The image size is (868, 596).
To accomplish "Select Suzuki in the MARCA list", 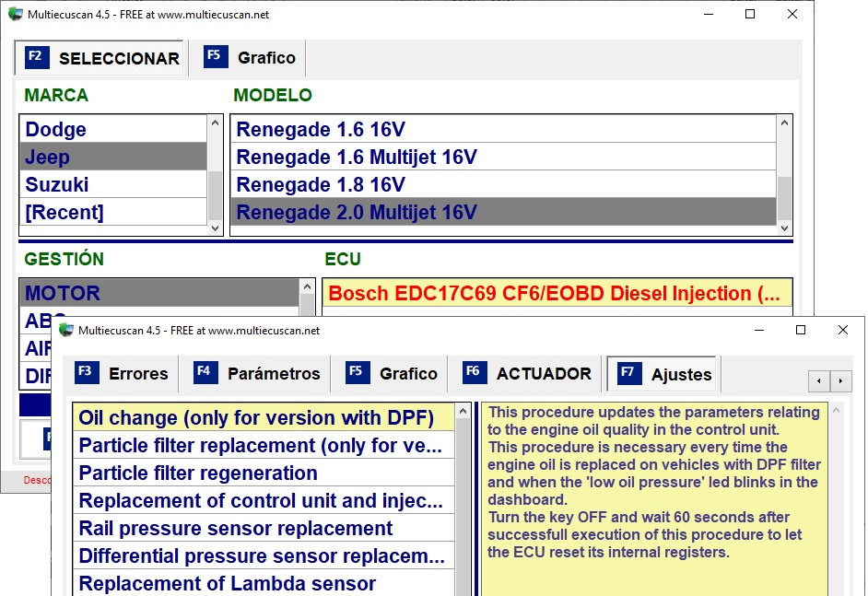I will [x=113, y=184].
